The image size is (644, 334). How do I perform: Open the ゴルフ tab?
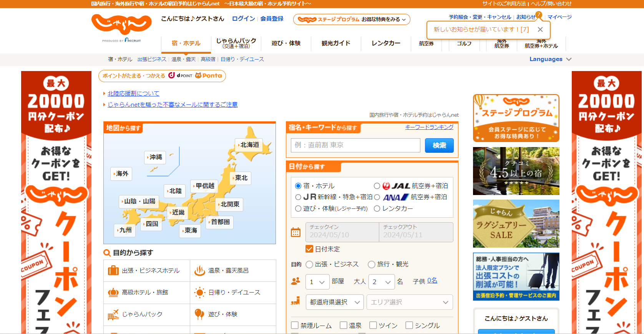click(464, 43)
